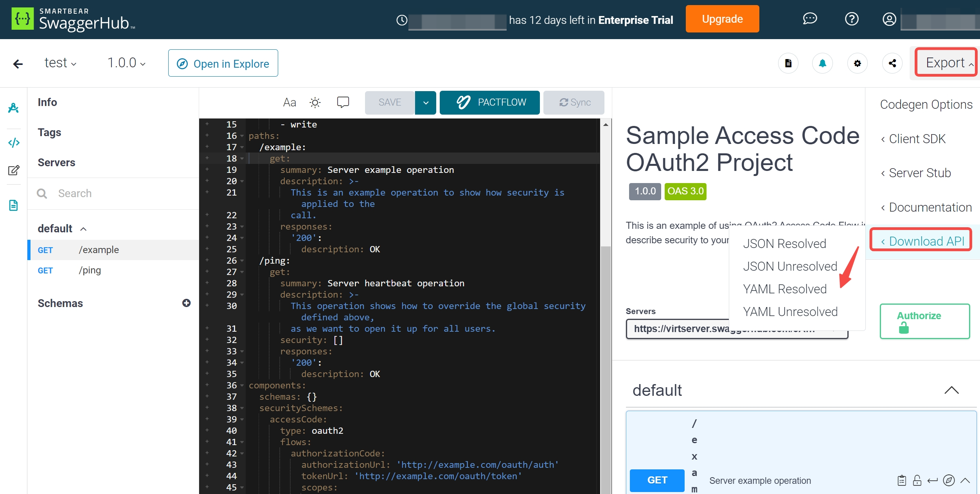Open the document icon in the top toolbar

pos(788,63)
